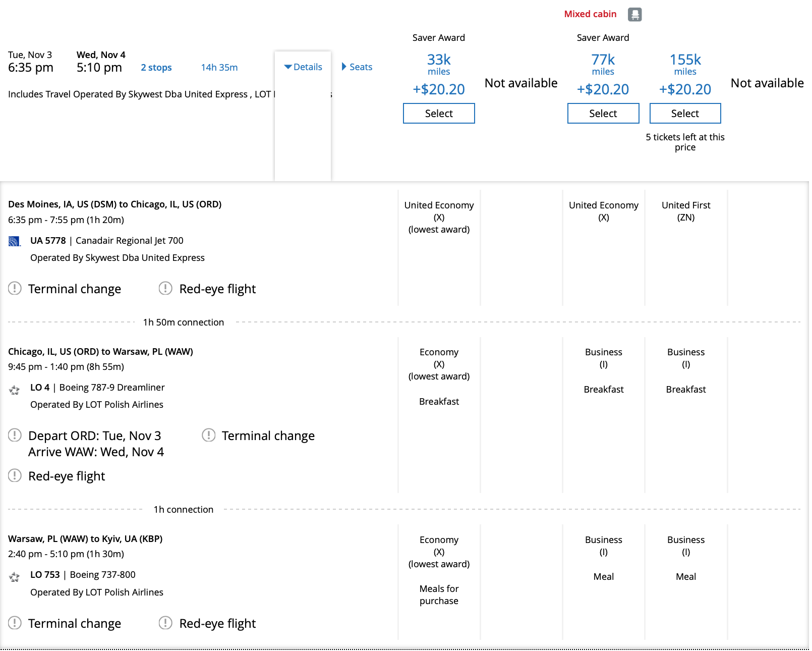This screenshot has height=651, width=812.
Task: Click the Red-eye flight warning icon on ORD-WAW segment
Action: [15, 475]
